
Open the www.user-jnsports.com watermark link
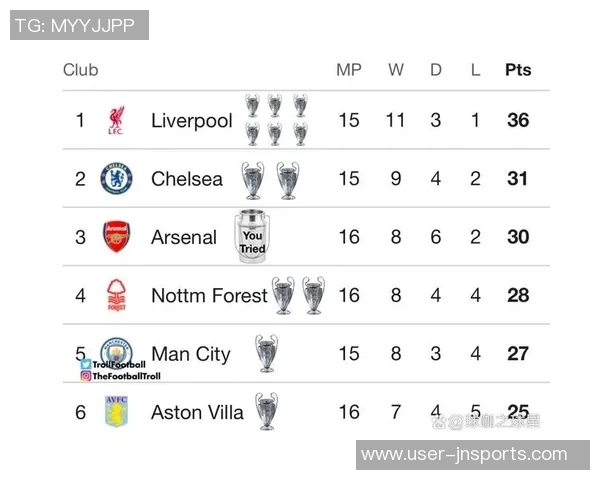coord(463,455)
